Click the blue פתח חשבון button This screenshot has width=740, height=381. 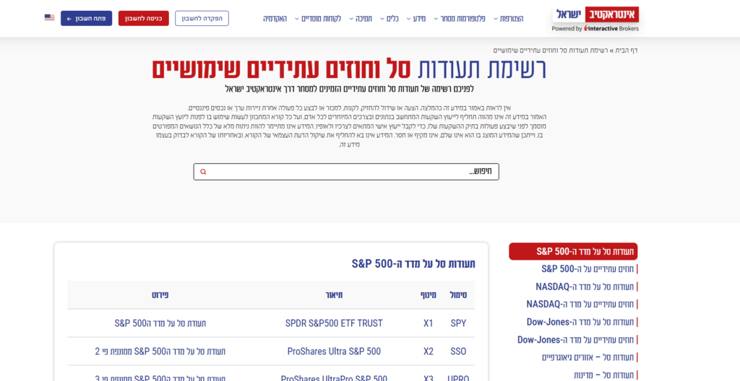coord(86,18)
